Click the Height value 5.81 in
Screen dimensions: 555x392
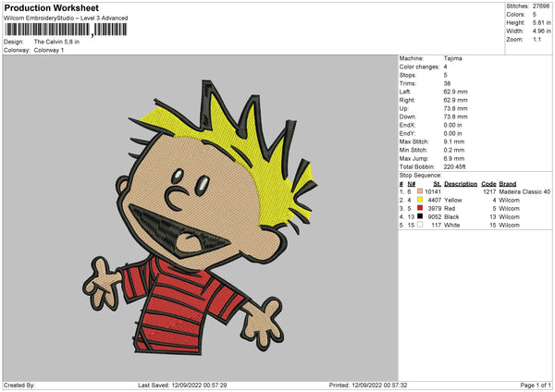(x=541, y=22)
